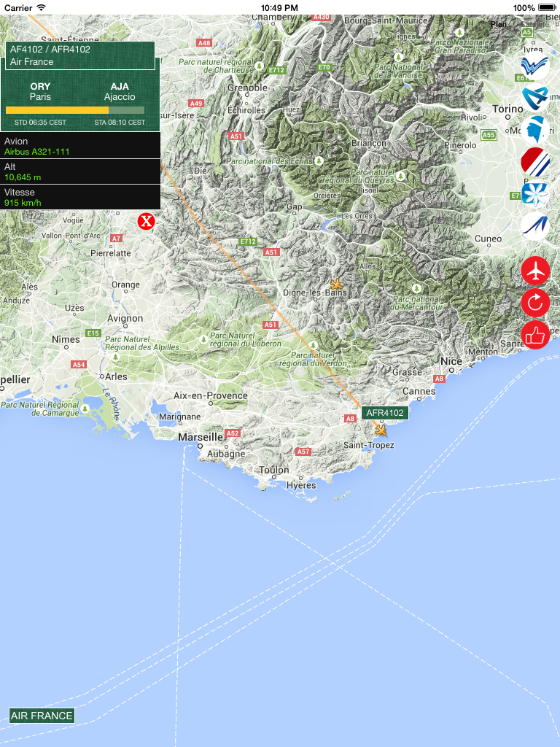Tap the battery indicator in status bar
The image size is (560, 747).
coord(547,7)
